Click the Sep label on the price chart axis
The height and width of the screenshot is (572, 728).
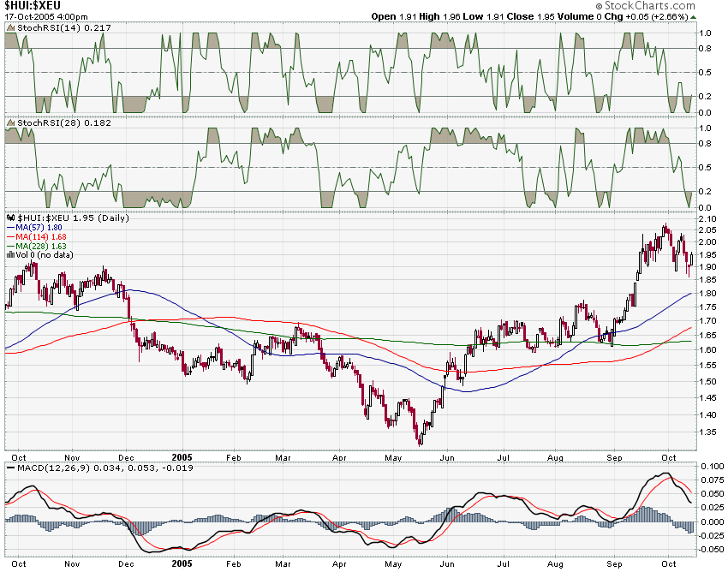click(x=617, y=457)
